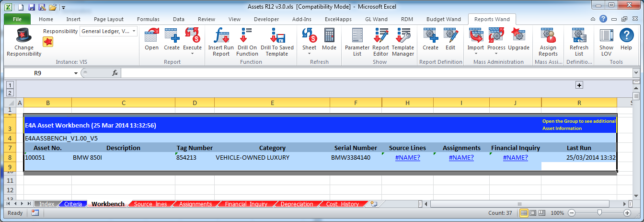Expand the column group plus button
The width and height of the screenshot is (644, 222).
coord(579,85)
